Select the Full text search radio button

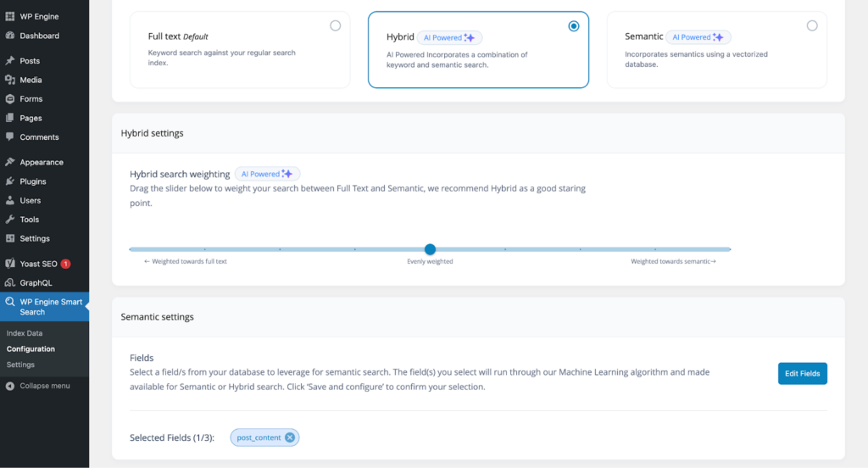point(335,26)
